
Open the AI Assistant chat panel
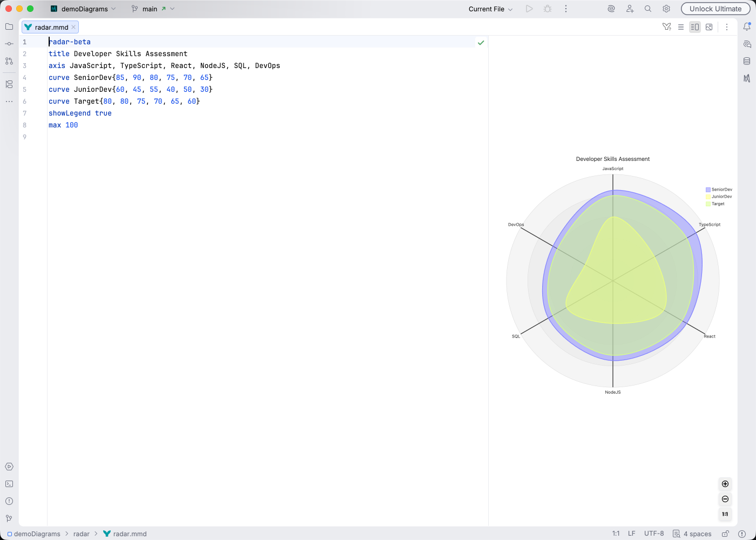tap(747, 44)
